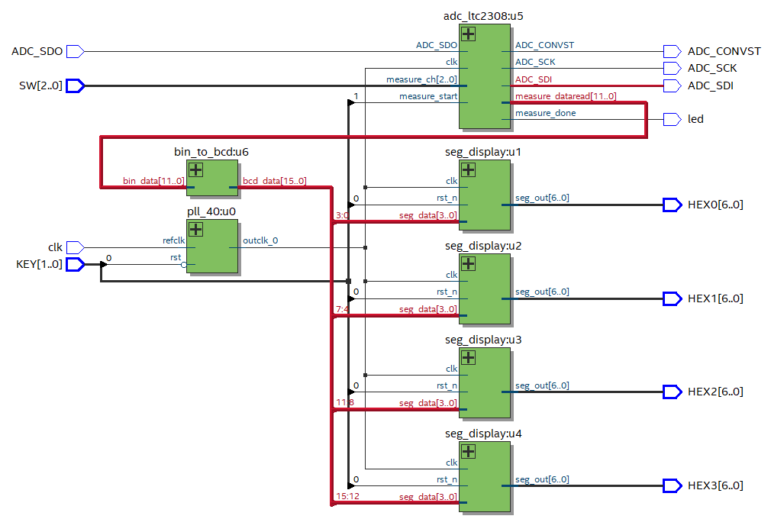The width and height of the screenshot is (771, 532).
Task: Select the HEX3[6..0] output bus pin
Action: coord(671,485)
